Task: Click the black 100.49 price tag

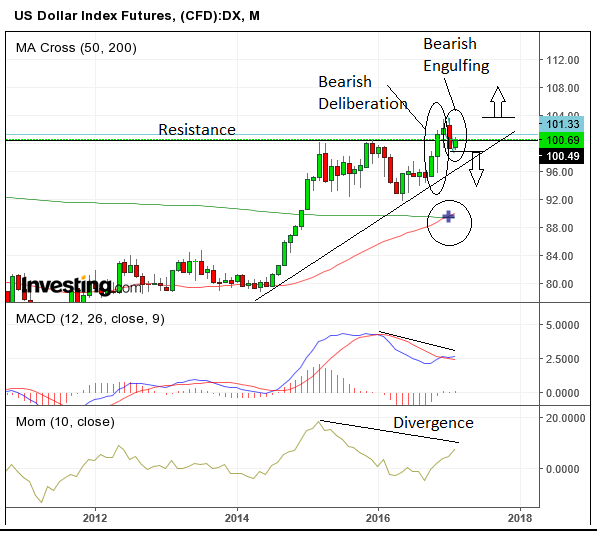Action: pos(560,156)
